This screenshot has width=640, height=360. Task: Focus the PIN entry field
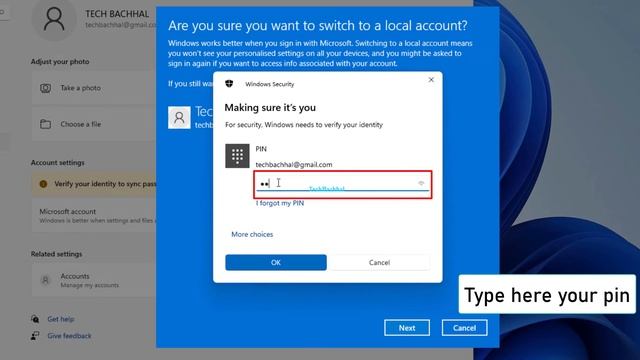342,184
